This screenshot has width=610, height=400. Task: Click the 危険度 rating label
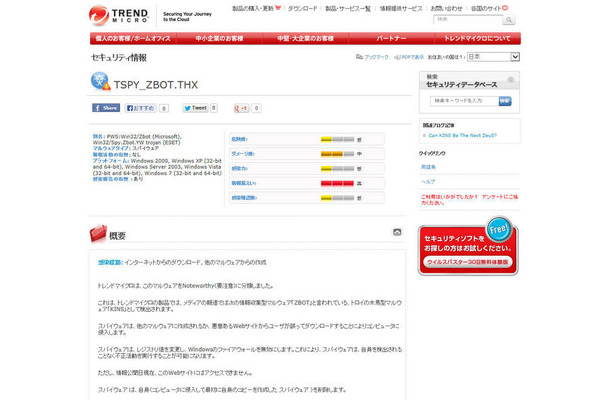(239, 139)
